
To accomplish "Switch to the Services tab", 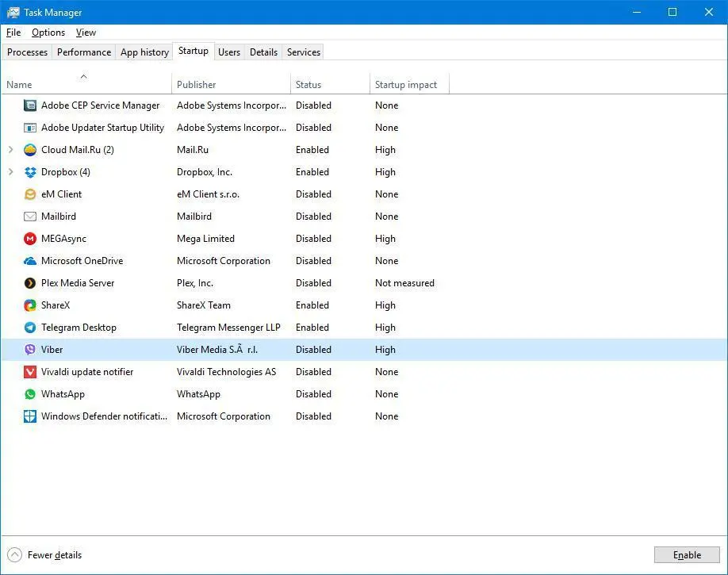I will [303, 52].
